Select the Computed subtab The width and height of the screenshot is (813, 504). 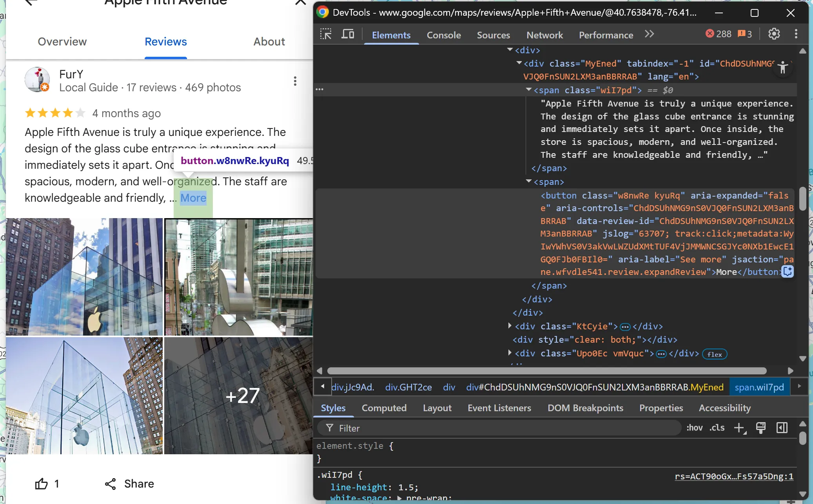click(384, 408)
